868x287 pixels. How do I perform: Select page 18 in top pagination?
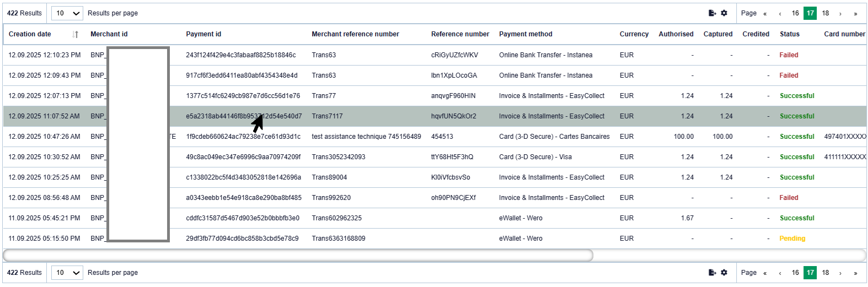pyautogui.click(x=826, y=13)
